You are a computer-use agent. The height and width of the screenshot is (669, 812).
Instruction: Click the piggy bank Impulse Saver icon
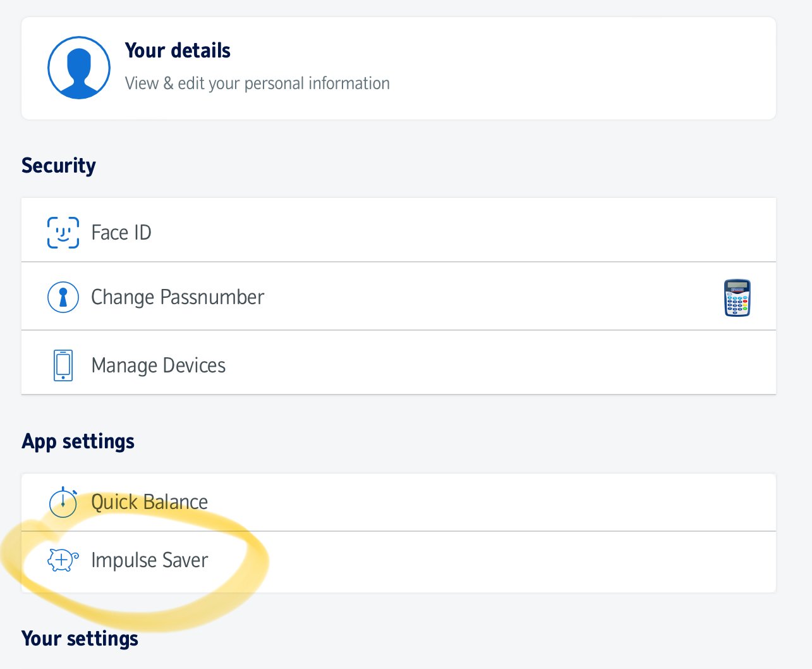(63, 560)
